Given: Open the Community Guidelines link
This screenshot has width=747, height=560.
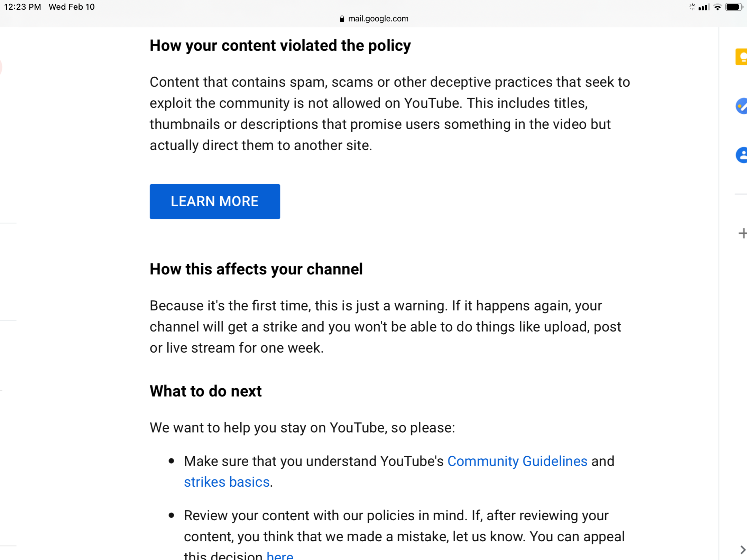Looking at the screenshot, I should 517,461.
